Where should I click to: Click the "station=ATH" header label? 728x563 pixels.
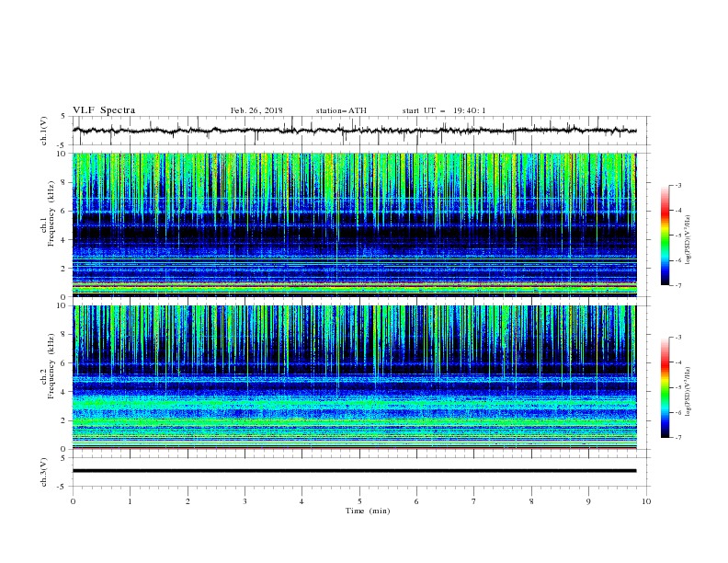tap(341, 110)
